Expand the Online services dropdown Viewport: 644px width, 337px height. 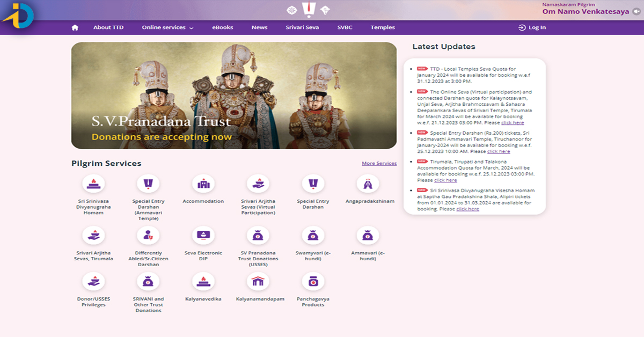pos(167,27)
